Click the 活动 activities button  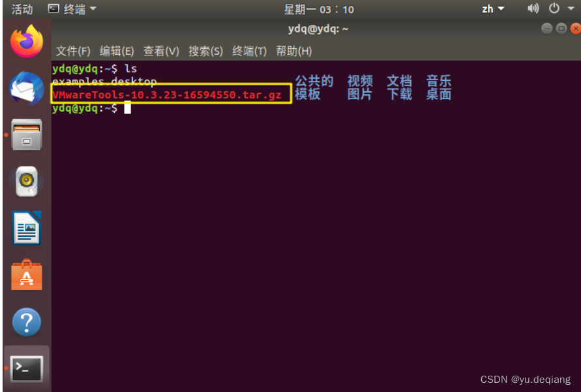(x=22, y=9)
